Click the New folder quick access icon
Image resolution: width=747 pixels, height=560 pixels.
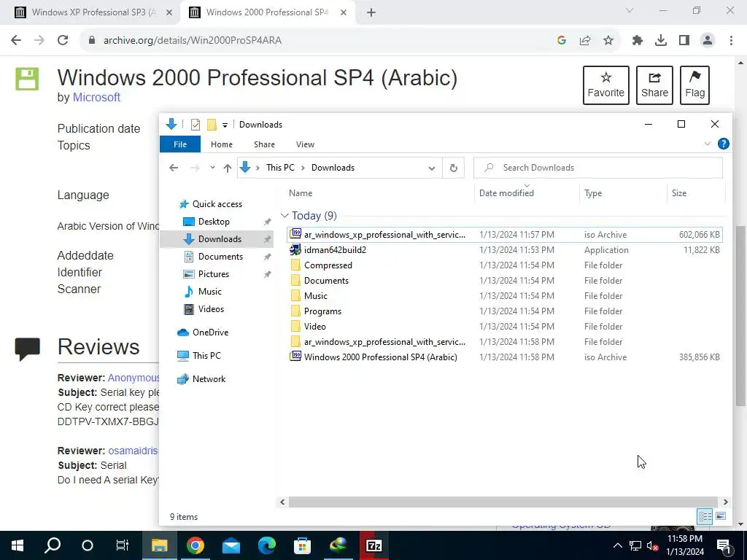(212, 125)
